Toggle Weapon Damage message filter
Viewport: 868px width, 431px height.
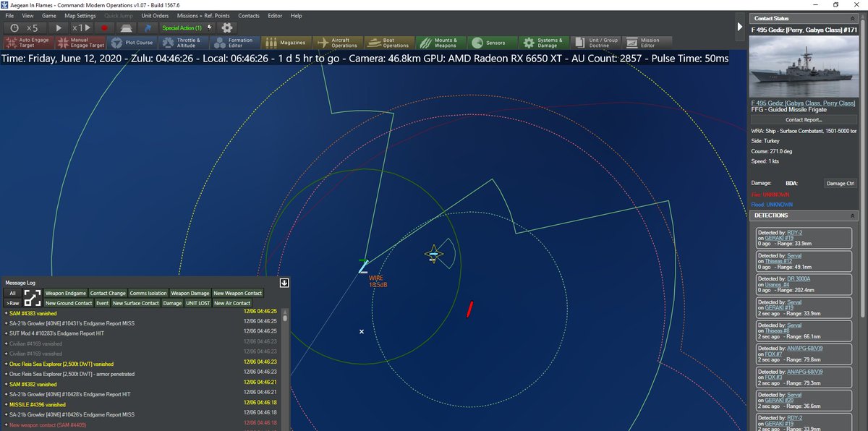190,293
